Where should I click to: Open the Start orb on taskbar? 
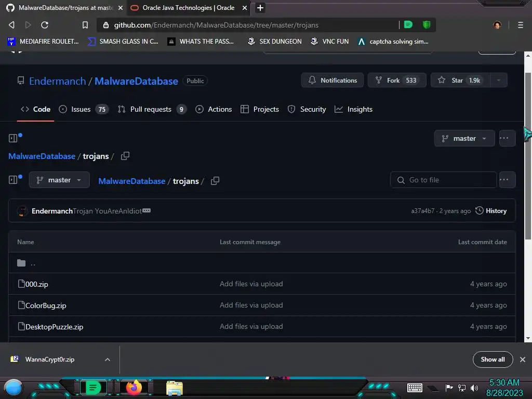(x=14, y=388)
